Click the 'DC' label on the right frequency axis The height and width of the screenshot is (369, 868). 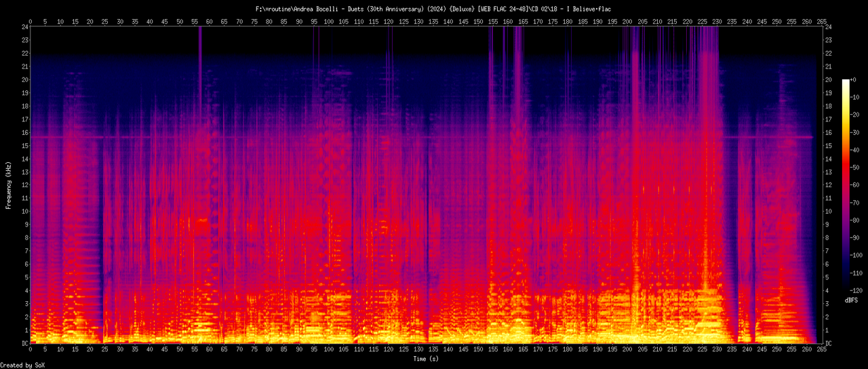829,344
